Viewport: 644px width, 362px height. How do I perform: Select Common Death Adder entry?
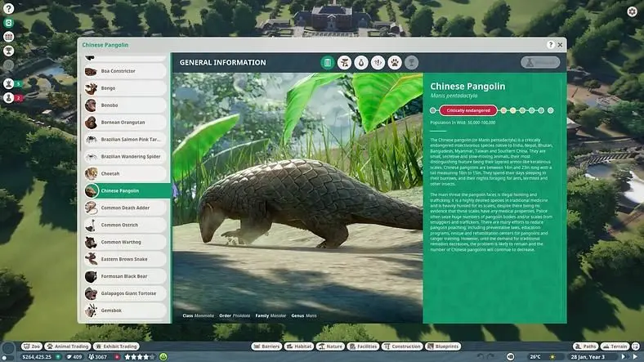[125, 208]
